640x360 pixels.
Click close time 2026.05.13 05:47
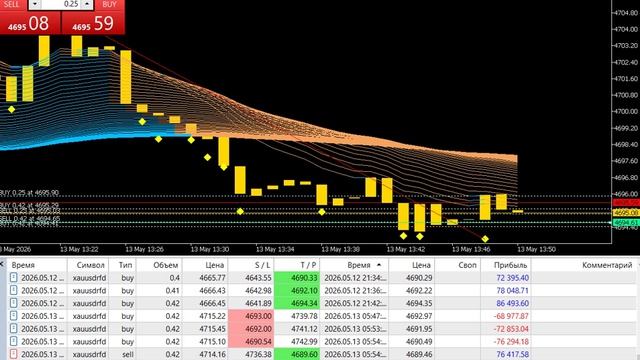(354, 316)
